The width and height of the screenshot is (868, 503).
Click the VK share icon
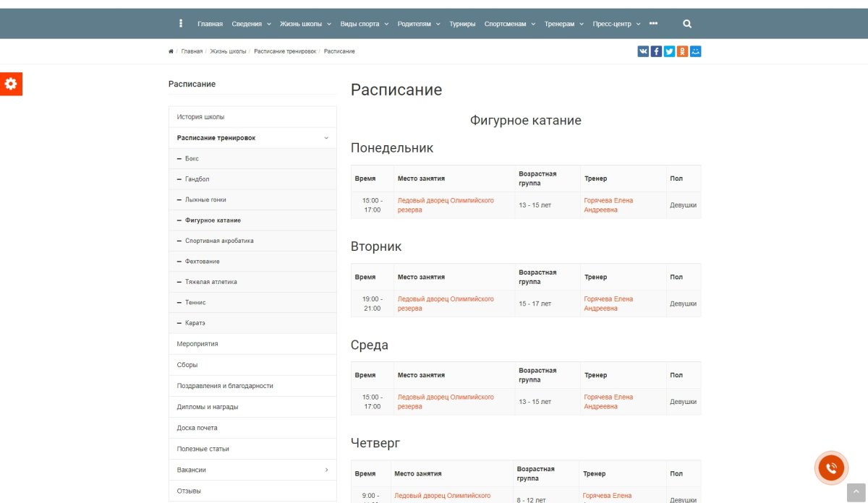[643, 51]
